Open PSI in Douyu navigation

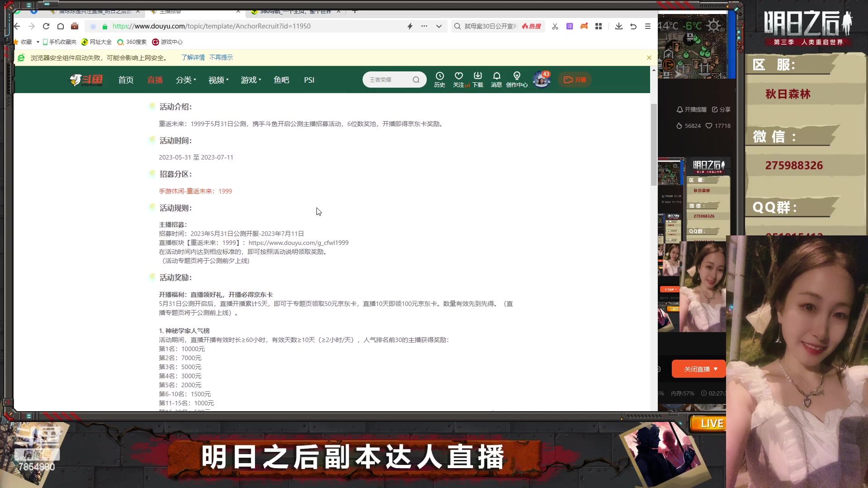point(309,80)
